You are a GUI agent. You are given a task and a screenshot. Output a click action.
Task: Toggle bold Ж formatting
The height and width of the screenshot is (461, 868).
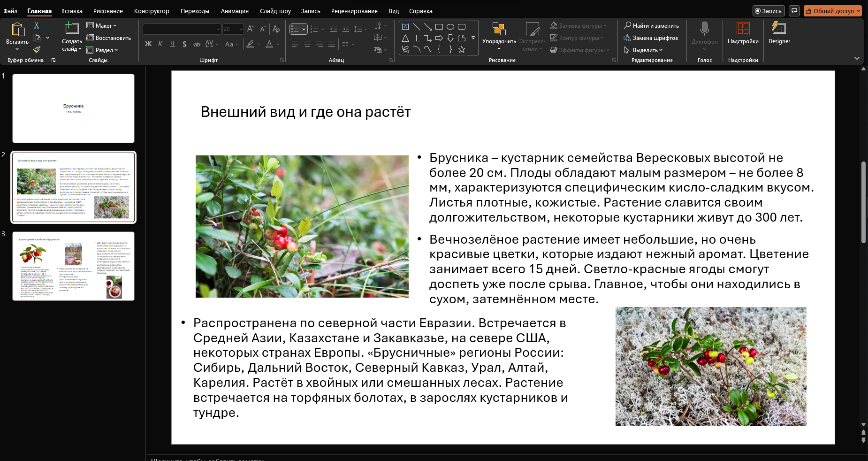pyautogui.click(x=148, y=44)
